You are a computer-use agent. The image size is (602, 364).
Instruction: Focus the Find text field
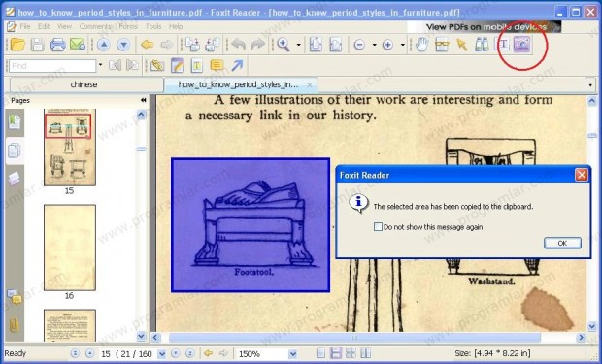[x=52, y=66]
